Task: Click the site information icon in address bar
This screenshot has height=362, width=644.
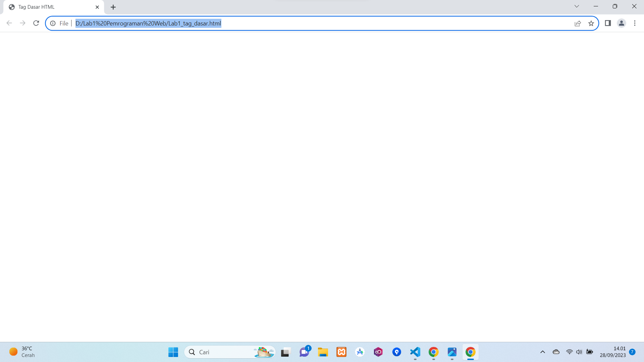Action: 53,23
